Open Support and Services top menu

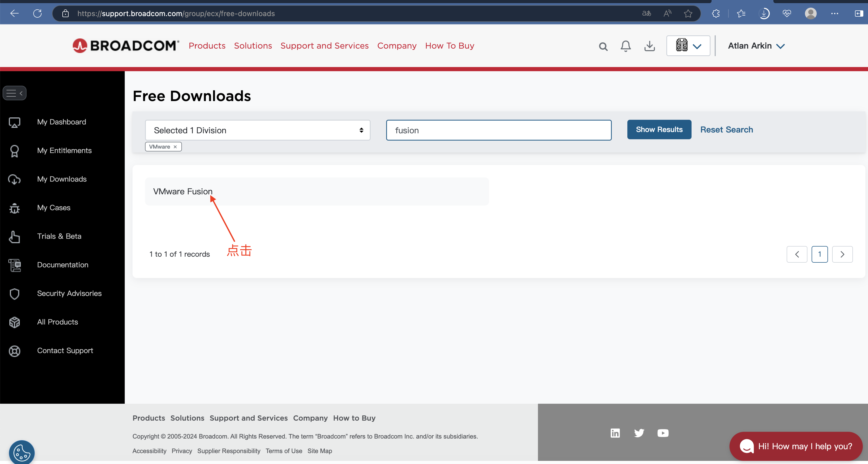324,45
